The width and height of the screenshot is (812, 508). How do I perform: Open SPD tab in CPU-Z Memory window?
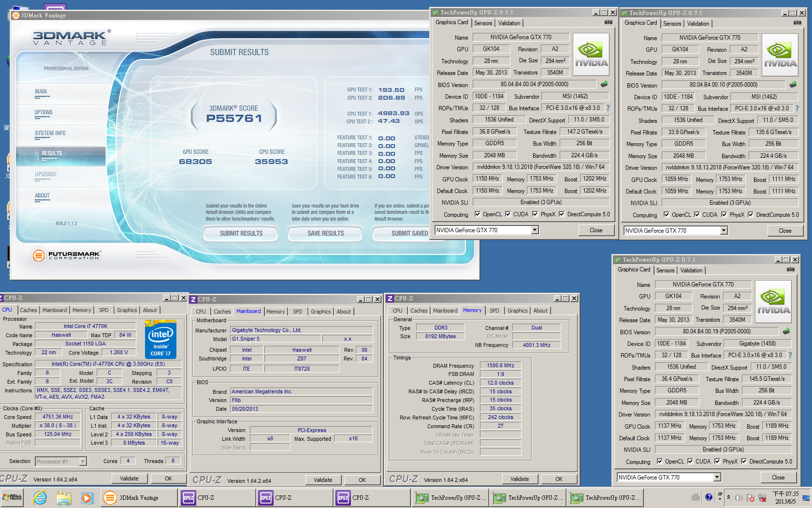[x=494, y=311]
